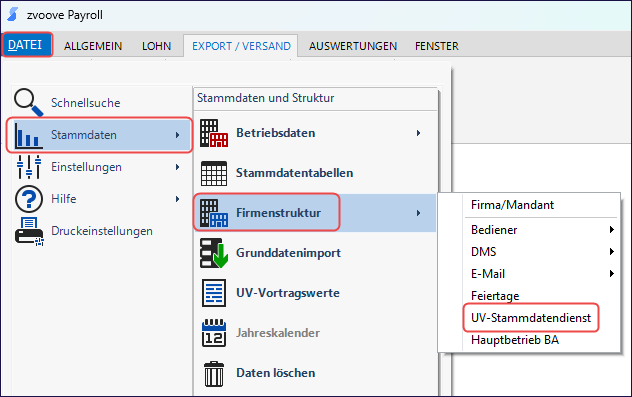Click the Grunddatenimport green arrow icon
This screenshot has height=397, width=632.
[x=214, y=253]
